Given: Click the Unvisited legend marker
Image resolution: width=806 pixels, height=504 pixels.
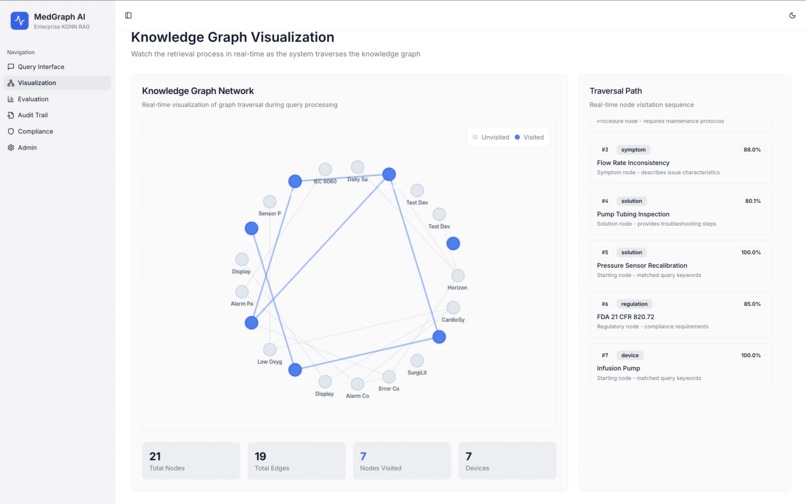Looking at the screenshot, I should tap(475, 137).
